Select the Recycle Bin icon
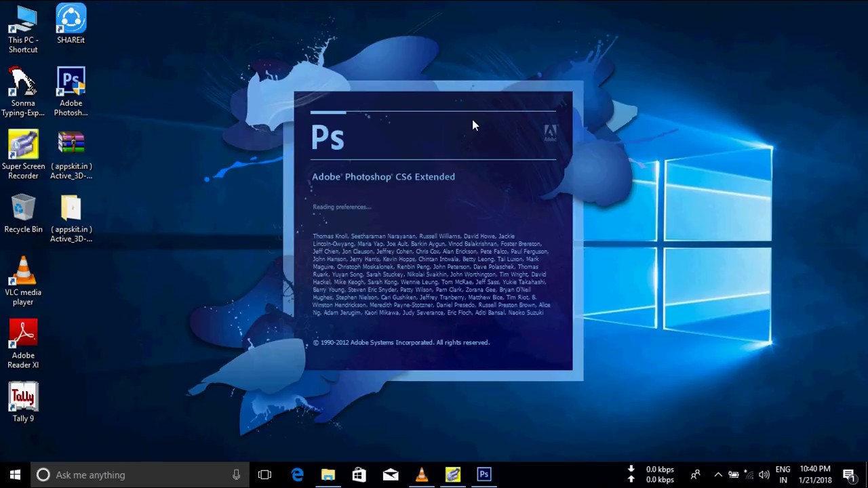Viewport: 868px width, 488px height. (23, 214)
